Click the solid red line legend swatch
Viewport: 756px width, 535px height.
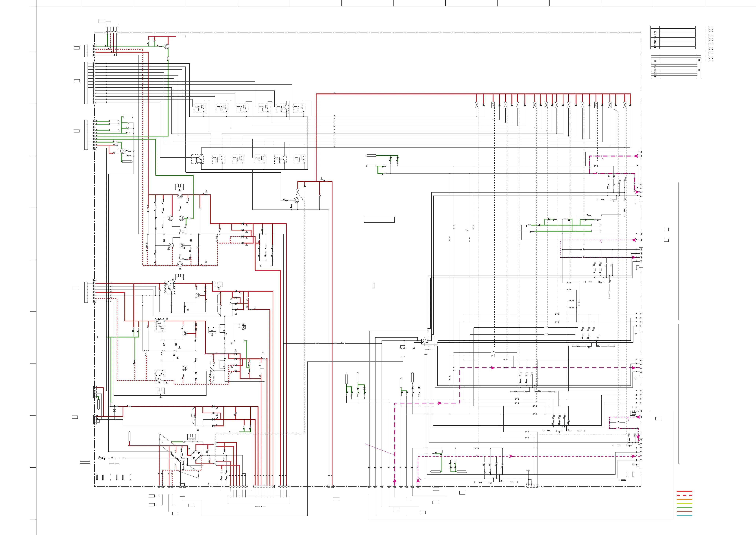tap(685, 491)
